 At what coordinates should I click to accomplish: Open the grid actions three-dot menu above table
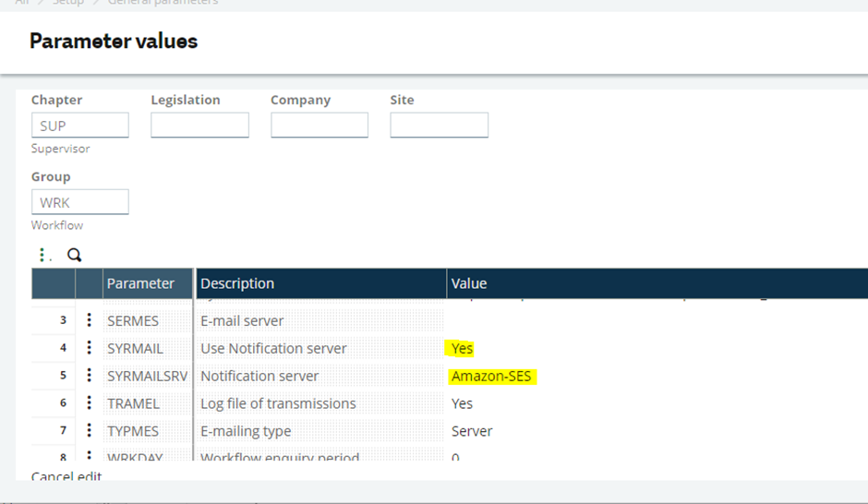42,255
